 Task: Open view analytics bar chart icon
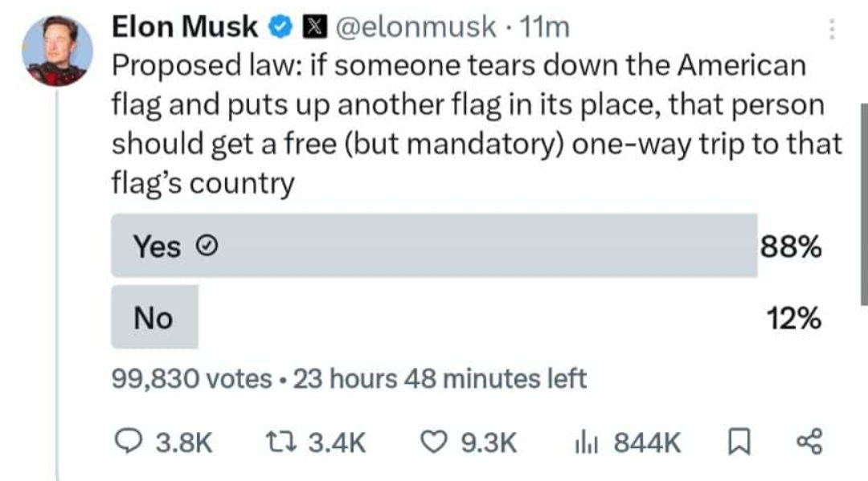pyautogui.click(x=581, y=442)
